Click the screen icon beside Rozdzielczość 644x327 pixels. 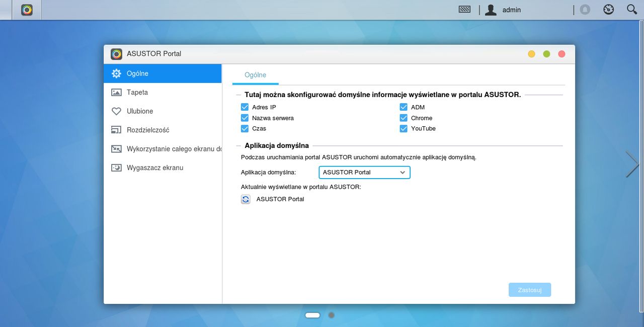click(116, 130)
